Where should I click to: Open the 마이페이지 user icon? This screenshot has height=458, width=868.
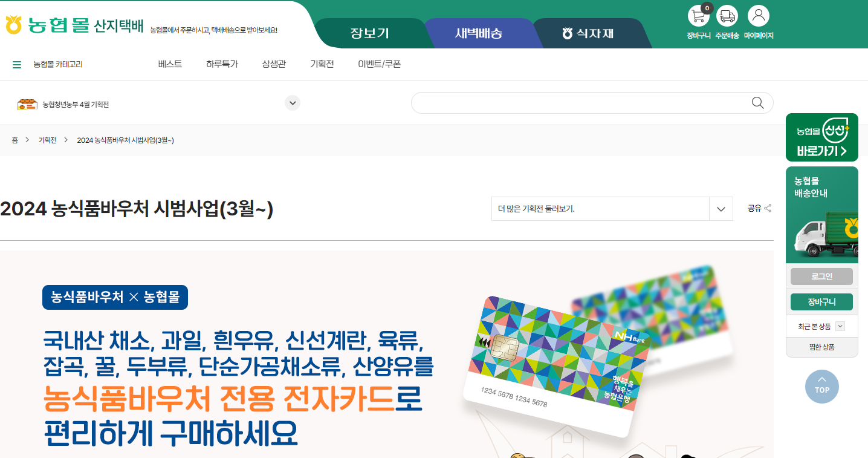[x=759, y=16]
